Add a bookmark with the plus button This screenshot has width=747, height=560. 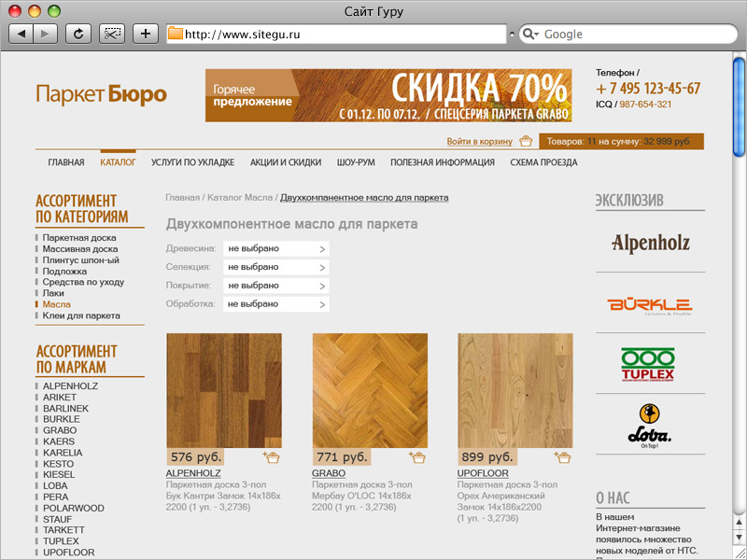[x=146, y=34]
